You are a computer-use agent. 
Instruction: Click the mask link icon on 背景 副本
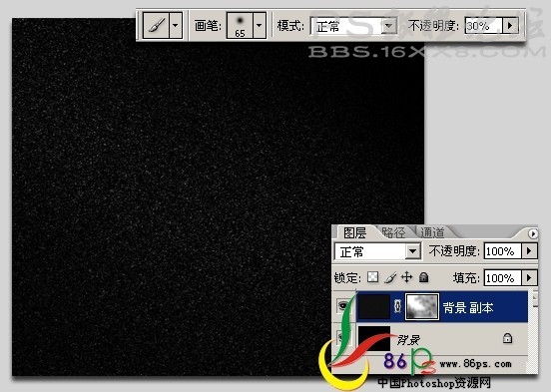pos(398,306)
